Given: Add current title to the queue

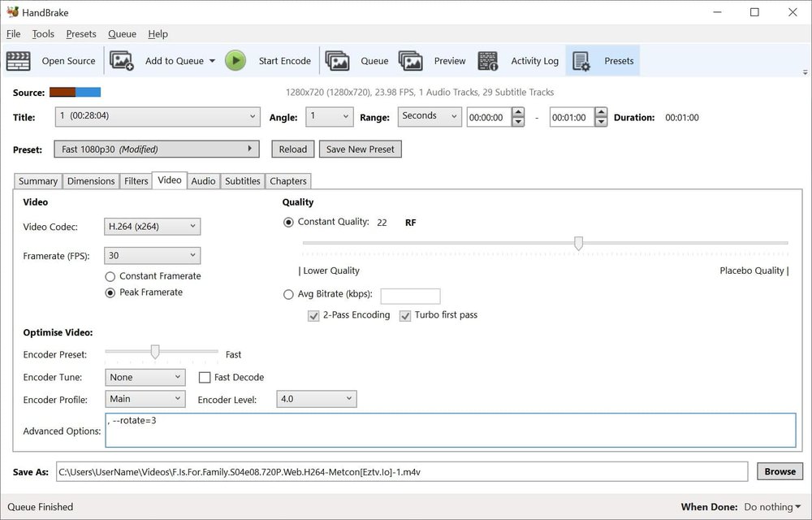Looking at the screenshot, I should click(172, 60).
